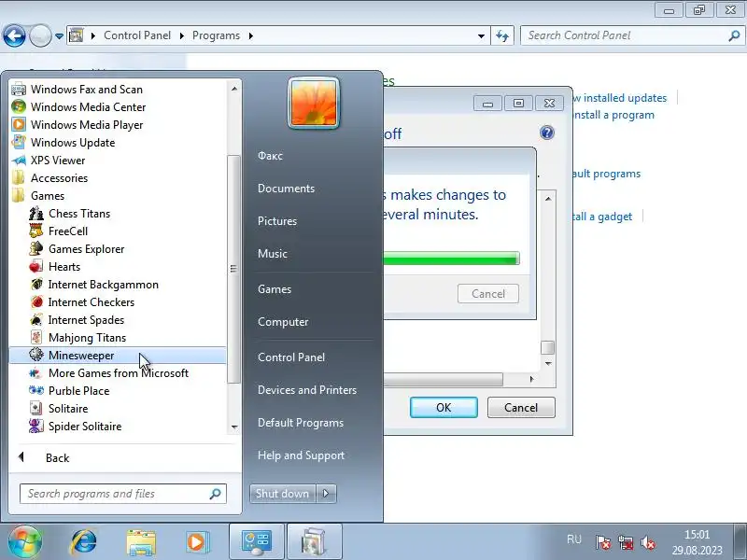
Task: Open Windows Media Player icon in menu
Action: pos(19,124)
